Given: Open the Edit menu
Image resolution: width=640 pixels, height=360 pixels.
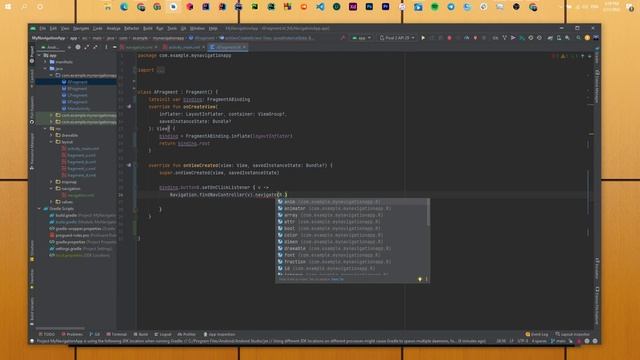Looking at the screenshot, I should 53,29.
